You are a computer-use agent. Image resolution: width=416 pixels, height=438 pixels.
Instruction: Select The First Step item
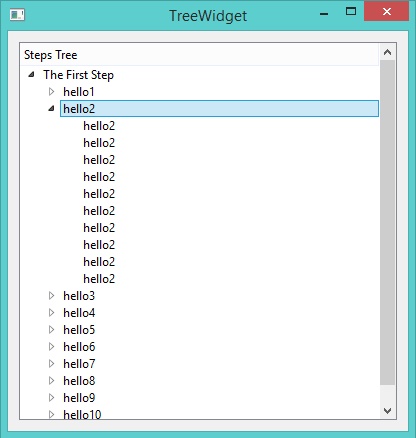pos(78,75)
